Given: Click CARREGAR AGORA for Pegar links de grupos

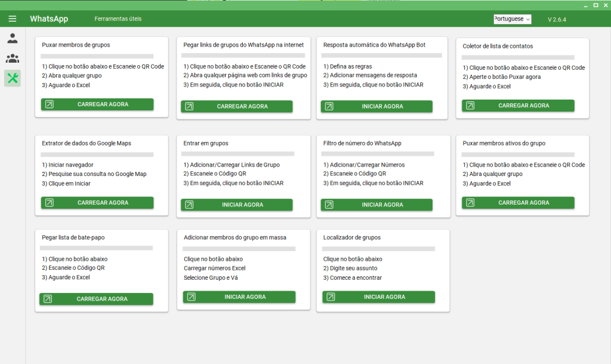Looking at the screenshot, I should point(236,106).
